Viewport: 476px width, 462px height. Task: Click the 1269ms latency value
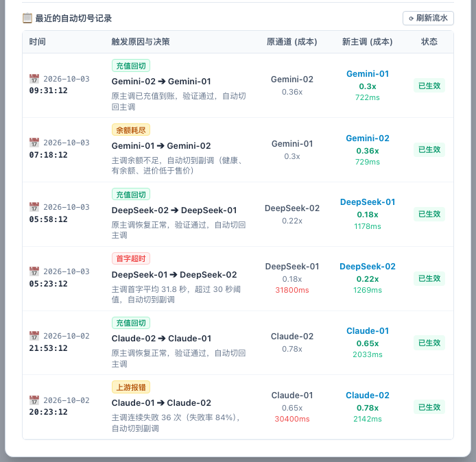click(368, 290)
